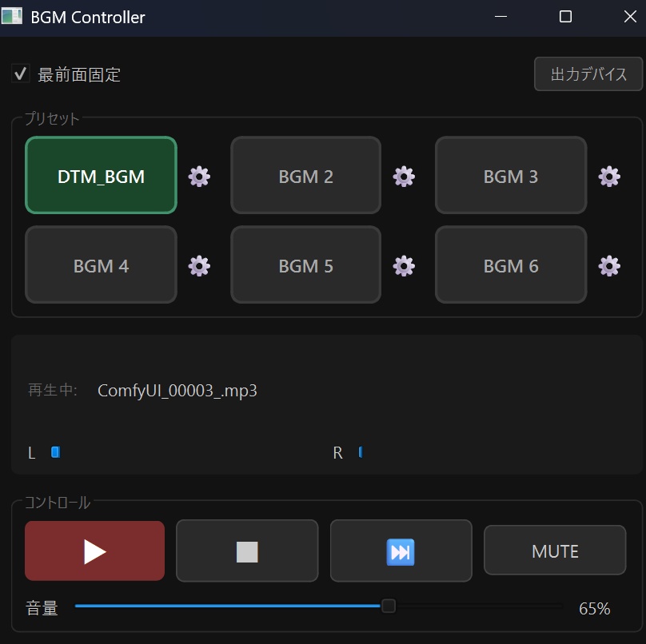Switch to preset BGM 6
Viewport: 646px width, 644px height.
coord(511,265)
